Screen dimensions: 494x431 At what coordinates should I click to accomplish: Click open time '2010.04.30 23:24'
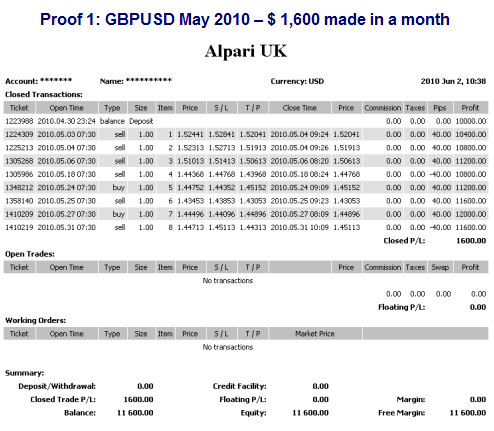click(67, 121)
